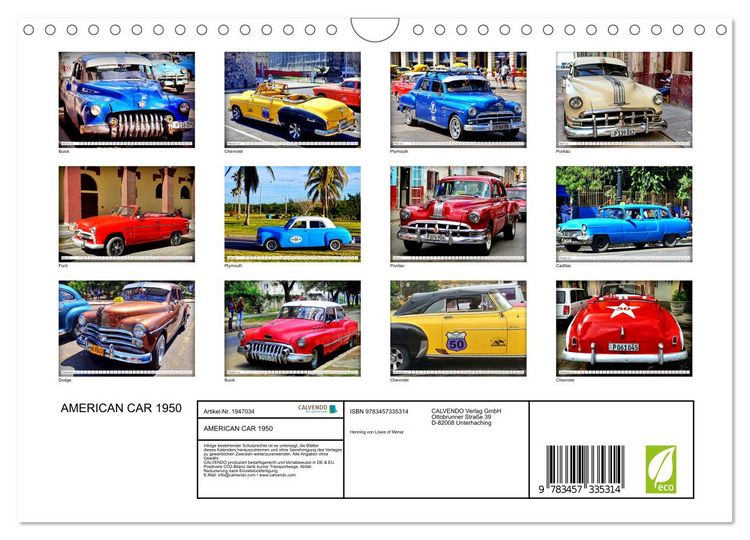Image resolution: width=750 pixels, height=540 pixels.
Task: Open the blue Buick photo with chrome grille
Action: [x=127, y=99]
